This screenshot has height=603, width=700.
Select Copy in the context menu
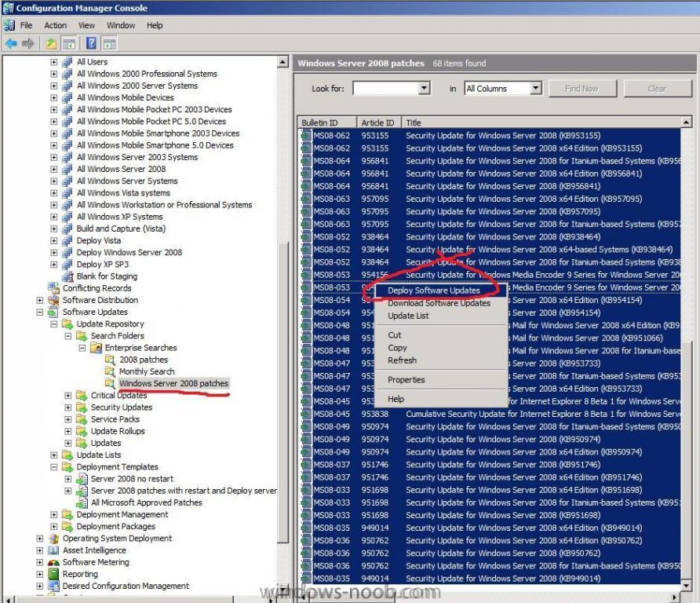(x=440, y=348)
